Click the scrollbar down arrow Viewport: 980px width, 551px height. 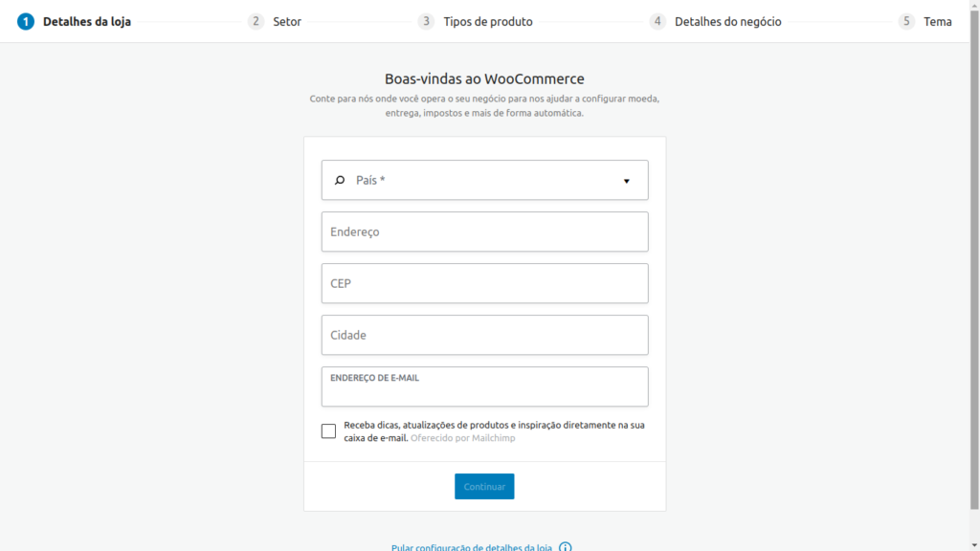pos(973,543)
